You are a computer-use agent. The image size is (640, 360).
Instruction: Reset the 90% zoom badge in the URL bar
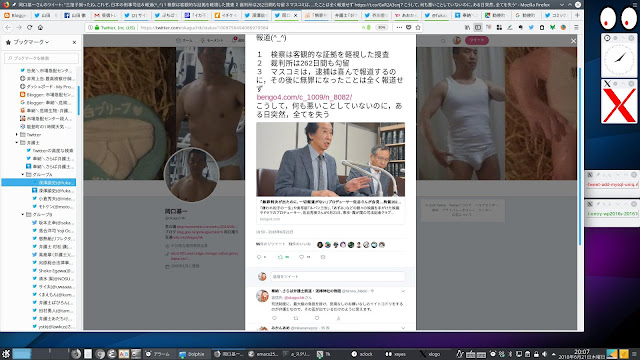pos(381,27)
